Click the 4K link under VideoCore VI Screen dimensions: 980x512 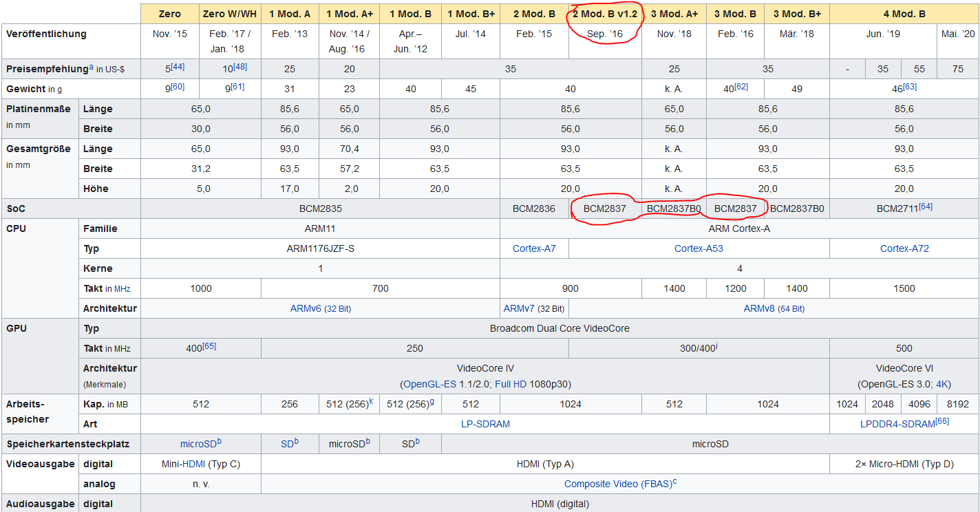[x=942, y=384]
